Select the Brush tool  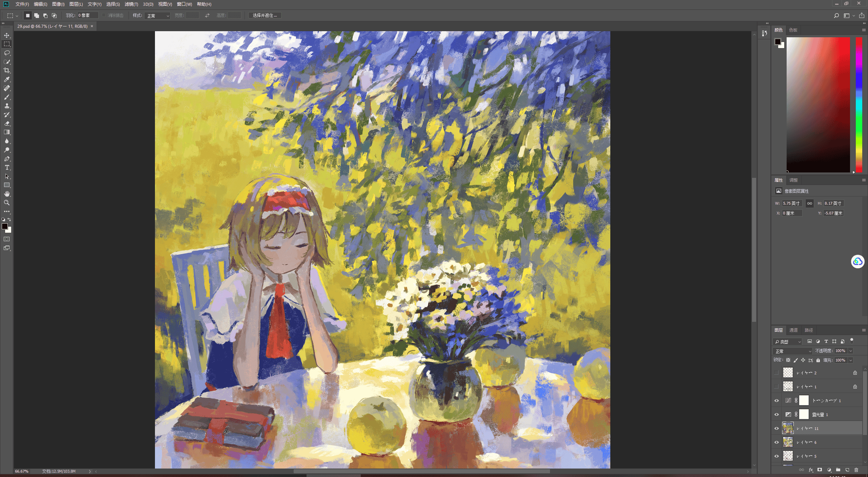pos(7,97)
